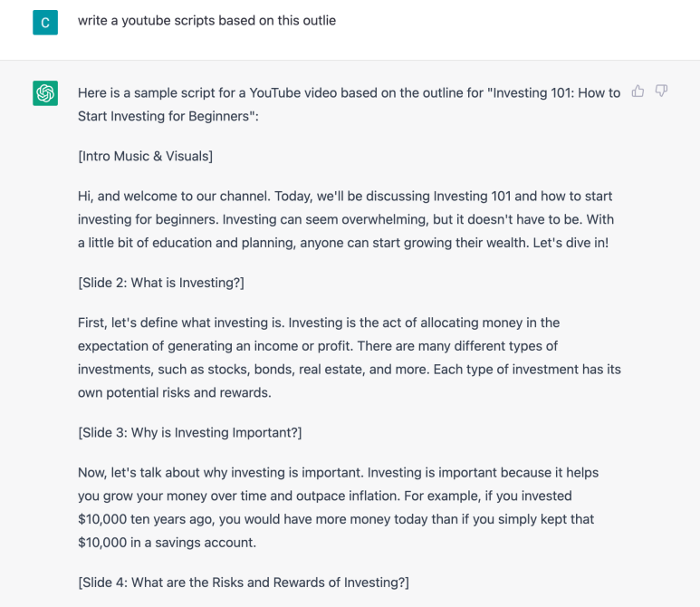The image size is (700, 607).
Task: Click the 'Now, let's talk about why investing' paragraph
Action: tap(338, 507)
